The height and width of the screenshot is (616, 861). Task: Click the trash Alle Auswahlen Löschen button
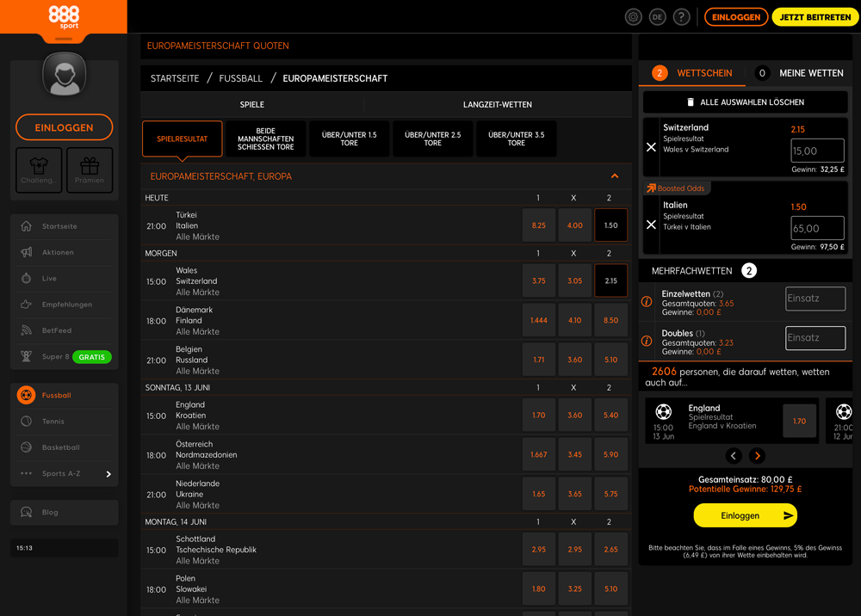click(x=745, y=102)
